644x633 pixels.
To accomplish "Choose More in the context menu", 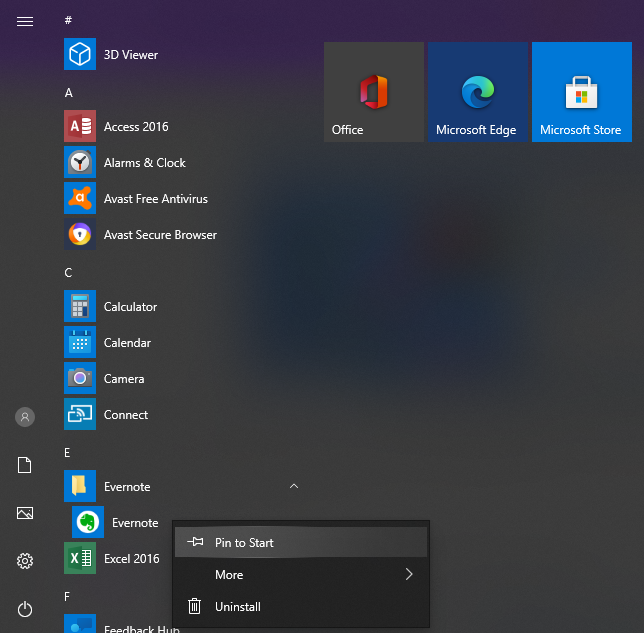I will (301, 574).
